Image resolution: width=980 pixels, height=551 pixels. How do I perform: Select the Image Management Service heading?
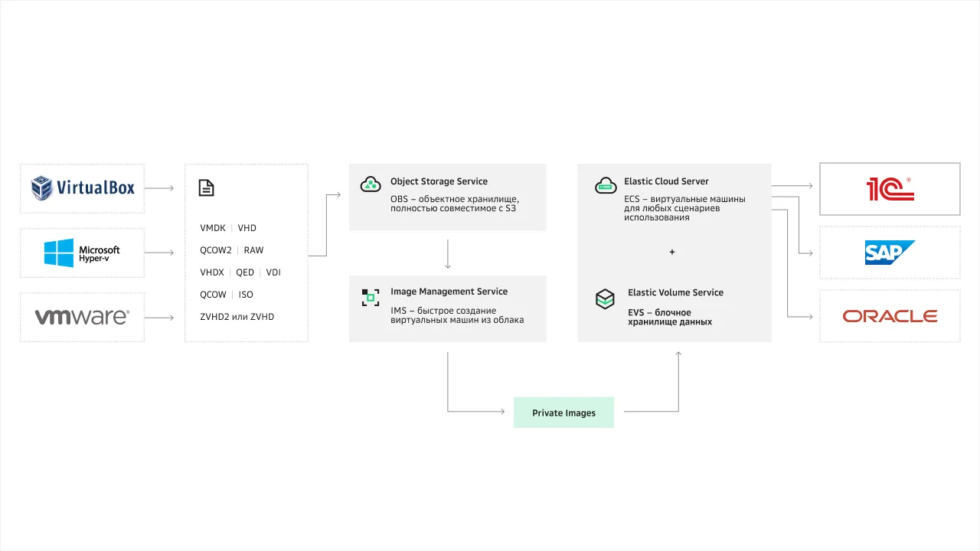point(449,292)
